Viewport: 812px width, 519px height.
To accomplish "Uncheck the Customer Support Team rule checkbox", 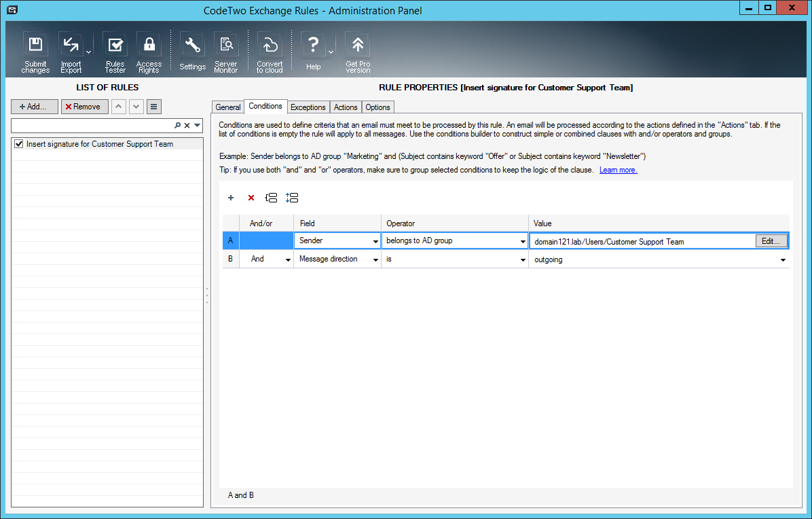I will [18, 144].
